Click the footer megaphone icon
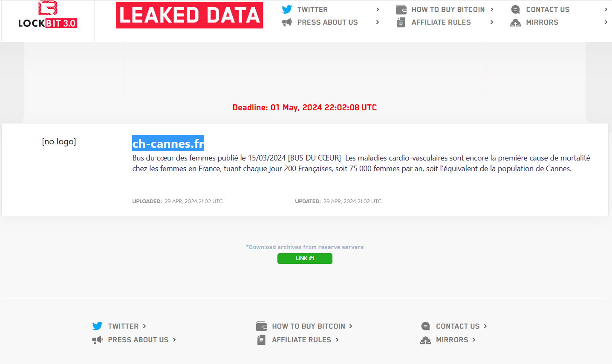The height and width of the screenshot is (364, 612). pyautogui.click(x=97, y=340)
